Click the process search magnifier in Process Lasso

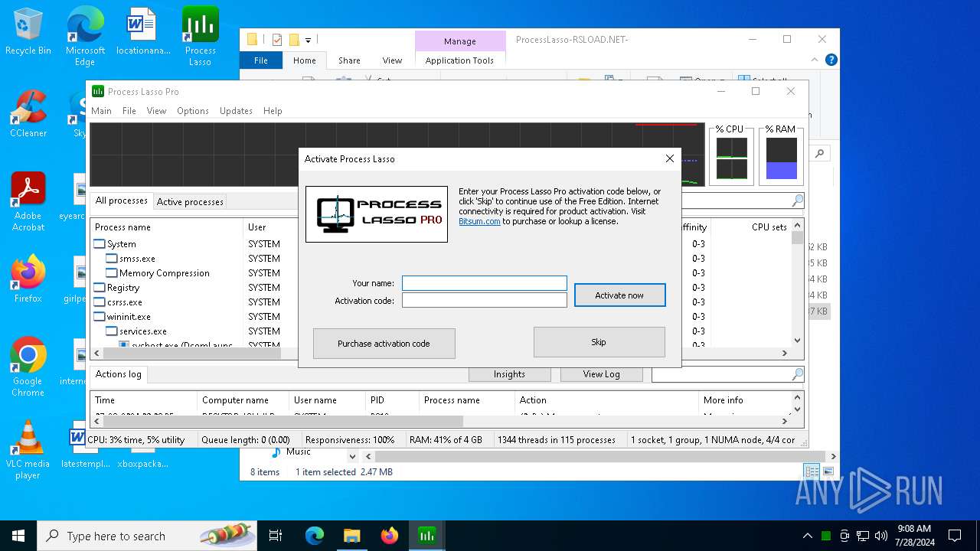coord(797,201)
